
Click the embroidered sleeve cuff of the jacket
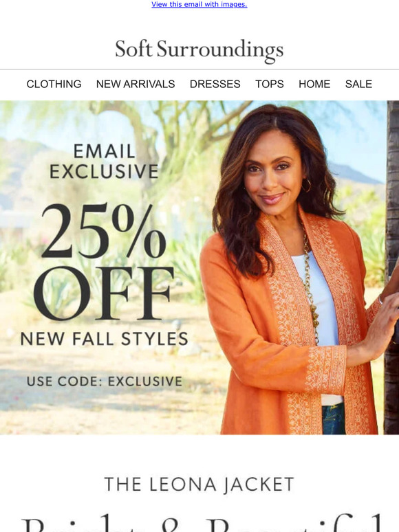click(324, 370)
